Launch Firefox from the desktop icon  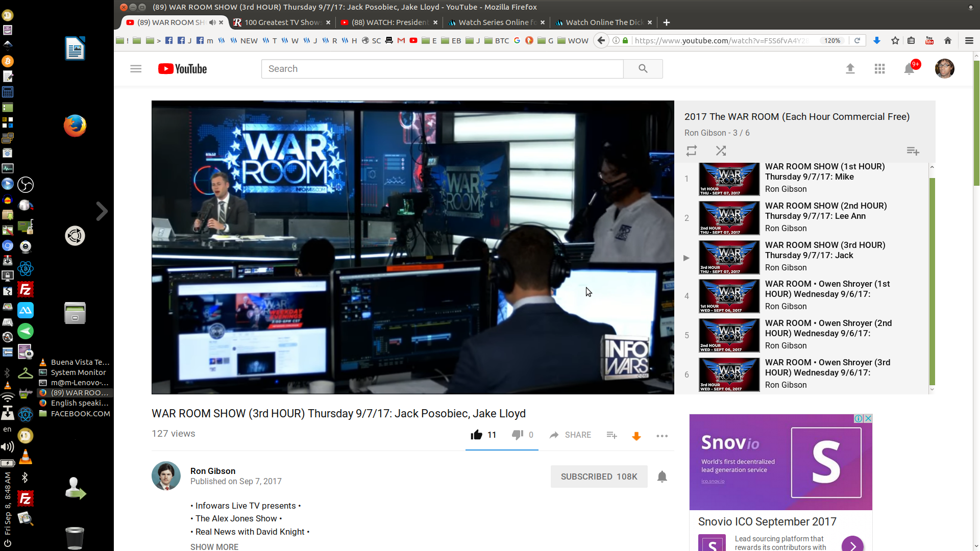click(x=75, y=126)
